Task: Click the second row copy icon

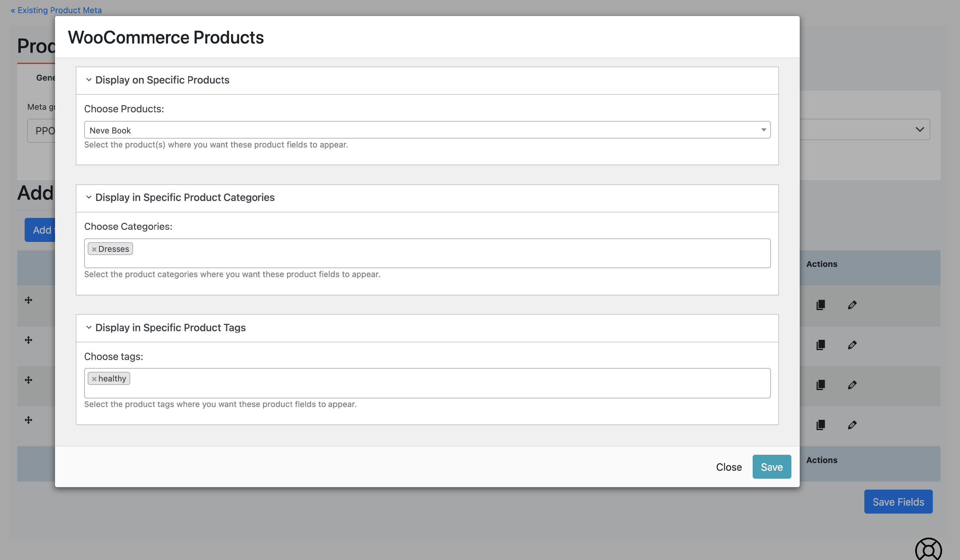Action: click(820, 345)
